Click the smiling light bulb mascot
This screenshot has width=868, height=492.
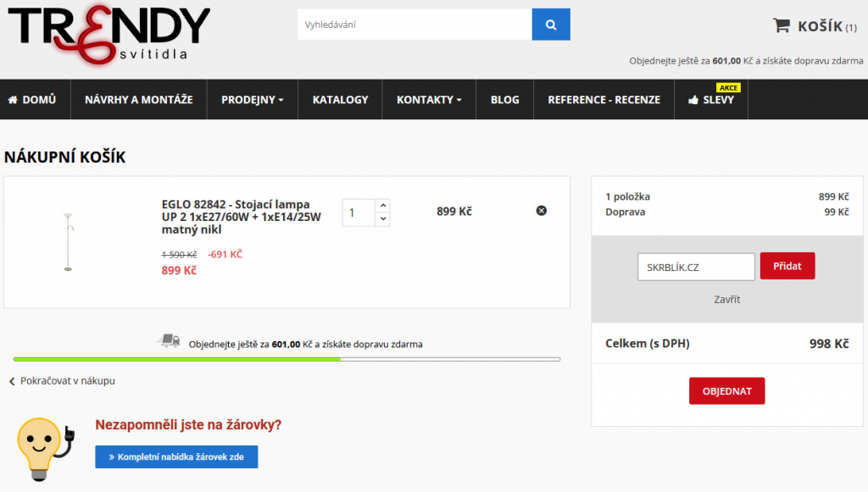click(46, 449)
